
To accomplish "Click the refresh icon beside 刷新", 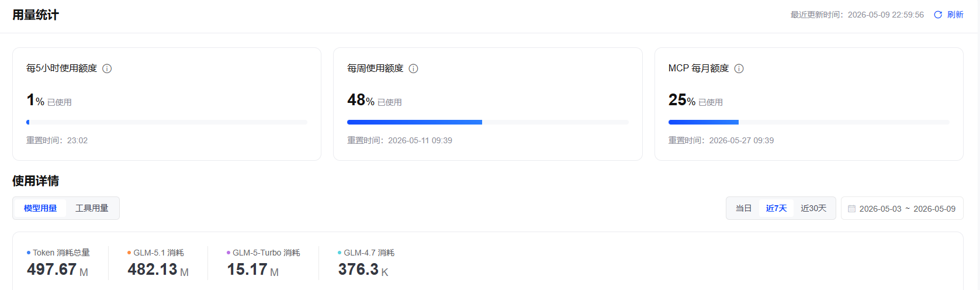I will (x=938, y=15).
